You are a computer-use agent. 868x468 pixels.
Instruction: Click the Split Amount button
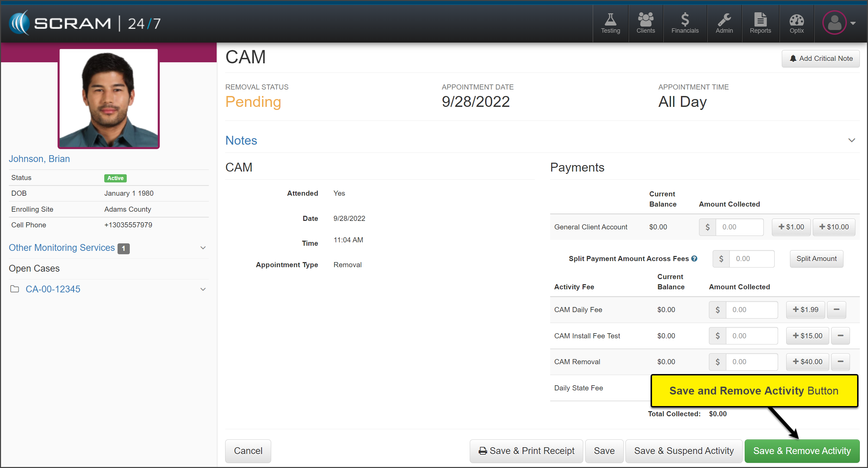[816, 259]
